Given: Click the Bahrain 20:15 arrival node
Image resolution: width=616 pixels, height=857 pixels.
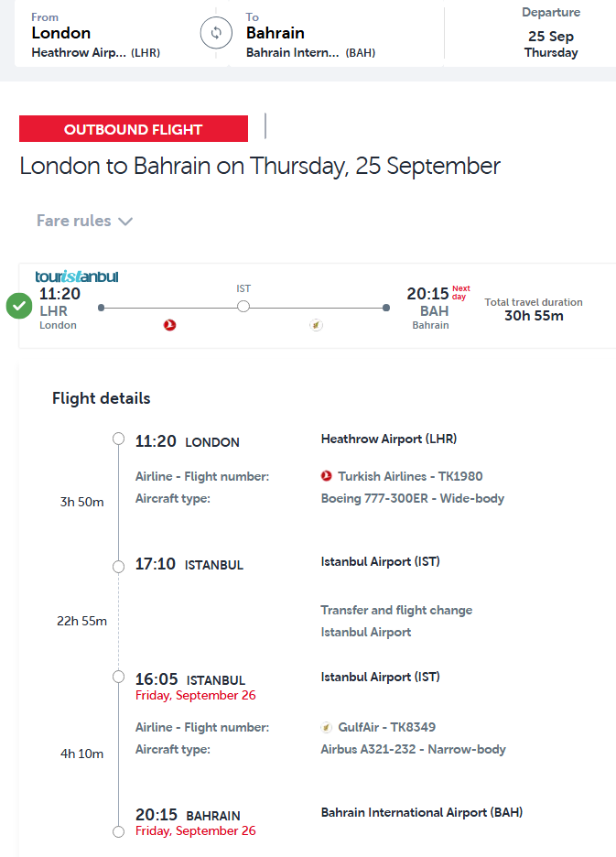Looking at the screenshot, I should (118, 831).
